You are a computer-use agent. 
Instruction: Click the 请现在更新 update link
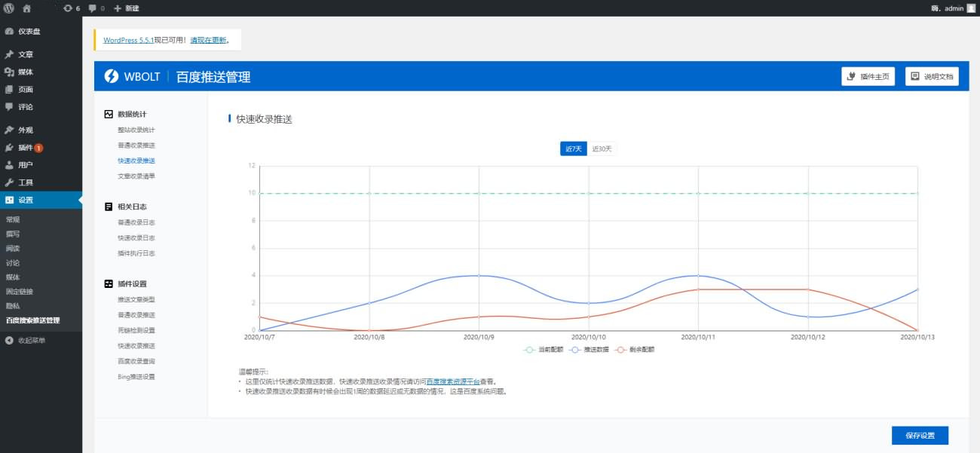(x=208, y=40)
